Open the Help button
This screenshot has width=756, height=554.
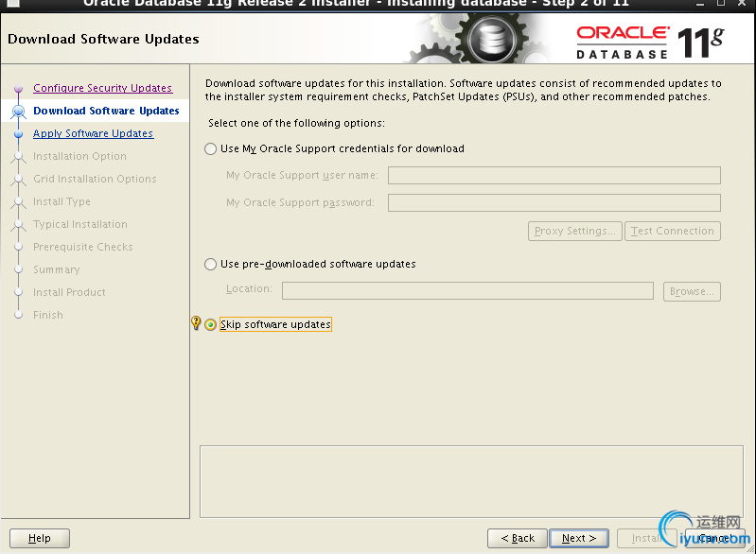[x=40, y=538]
